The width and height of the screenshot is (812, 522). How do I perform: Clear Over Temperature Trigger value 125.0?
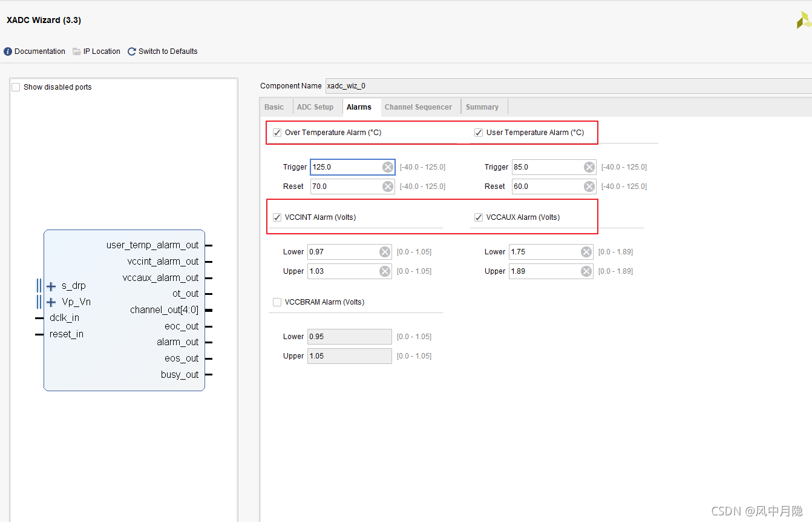[x=388, y=167]
